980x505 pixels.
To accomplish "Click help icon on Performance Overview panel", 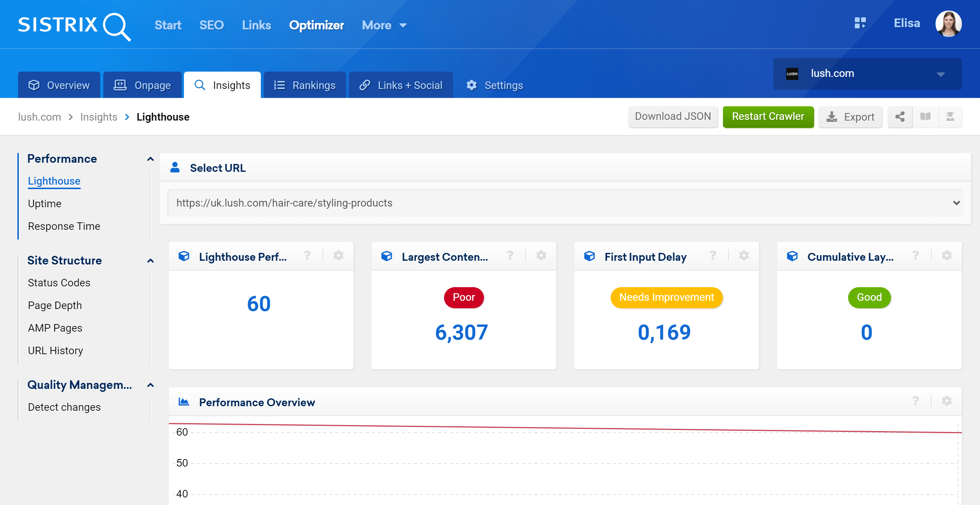I will coord(916,401).
